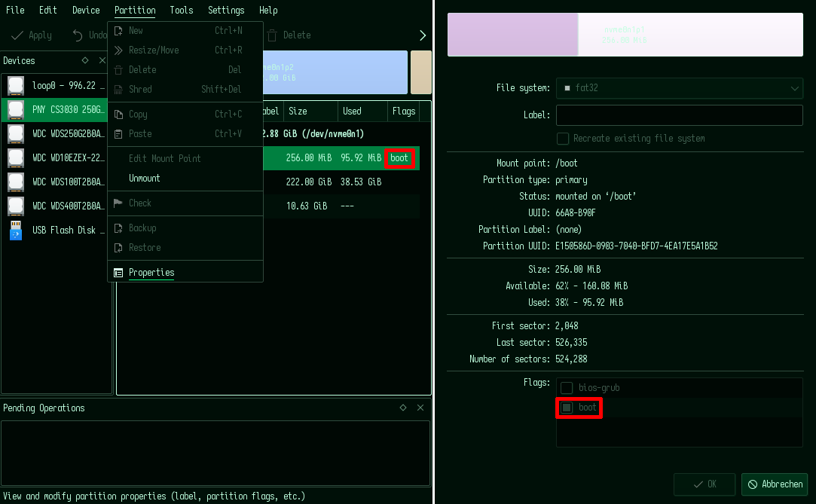Float the Pending Operations panel

click(403, 408)
